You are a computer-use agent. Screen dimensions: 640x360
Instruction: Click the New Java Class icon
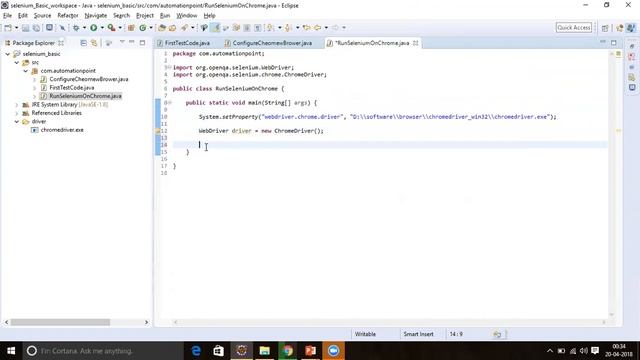[142, 28]
